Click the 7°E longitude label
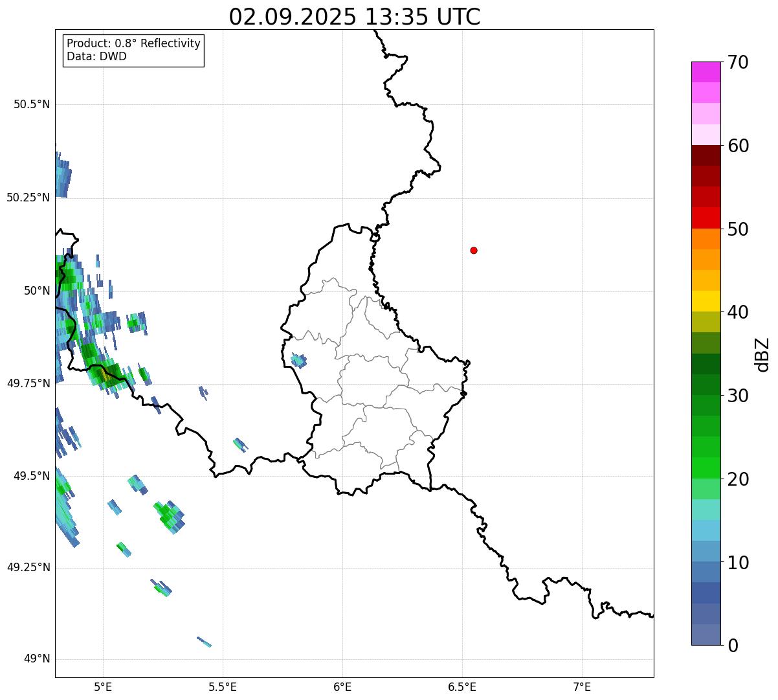The width and height of the screenshot is (778, 700). click(582, 687)
